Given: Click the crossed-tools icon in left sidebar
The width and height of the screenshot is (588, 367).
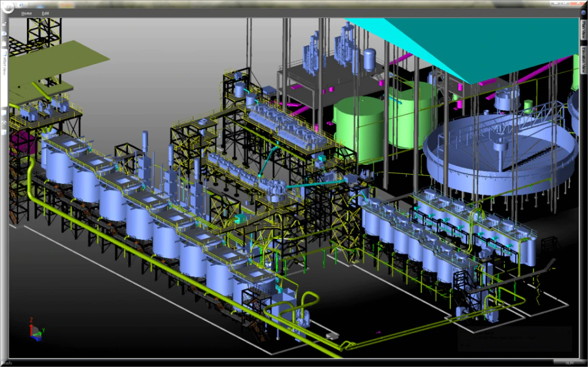Looking at the screenshot, I should (x=4, y=123).
